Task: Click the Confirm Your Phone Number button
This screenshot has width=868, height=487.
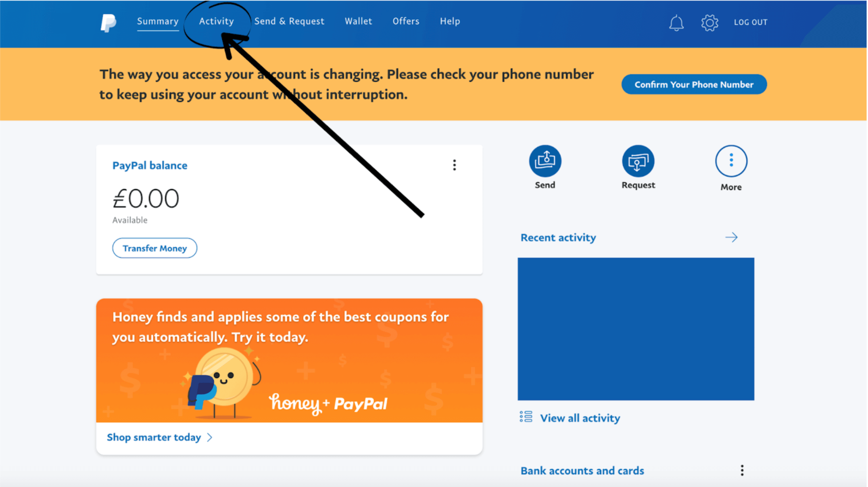Action: coord(693,84)
